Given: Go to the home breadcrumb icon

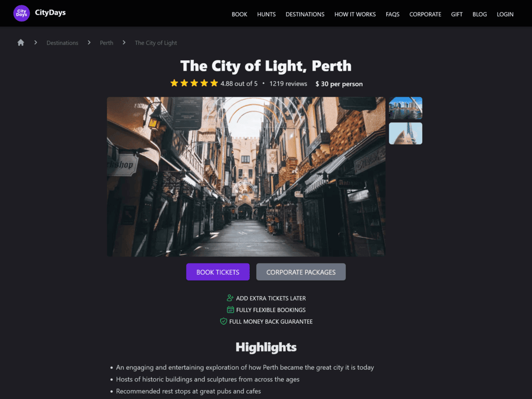Looking at the screenshot, I should pyautogui.click(x=21, y=42).
